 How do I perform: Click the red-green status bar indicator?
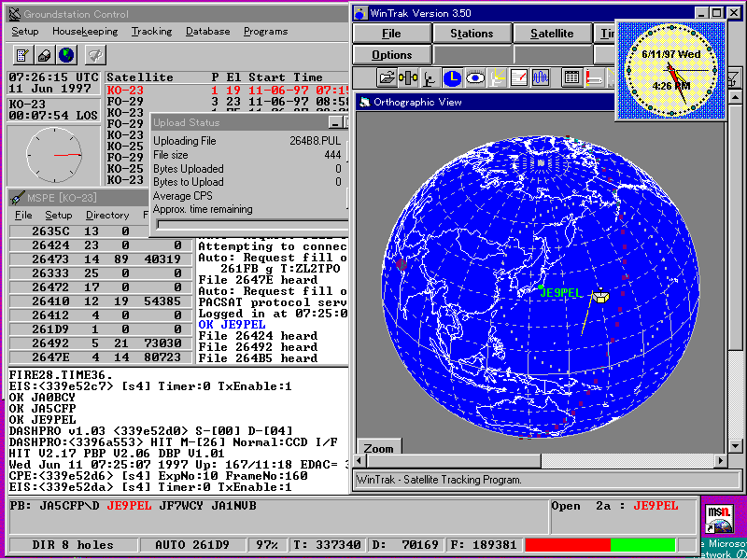(600, 544)
